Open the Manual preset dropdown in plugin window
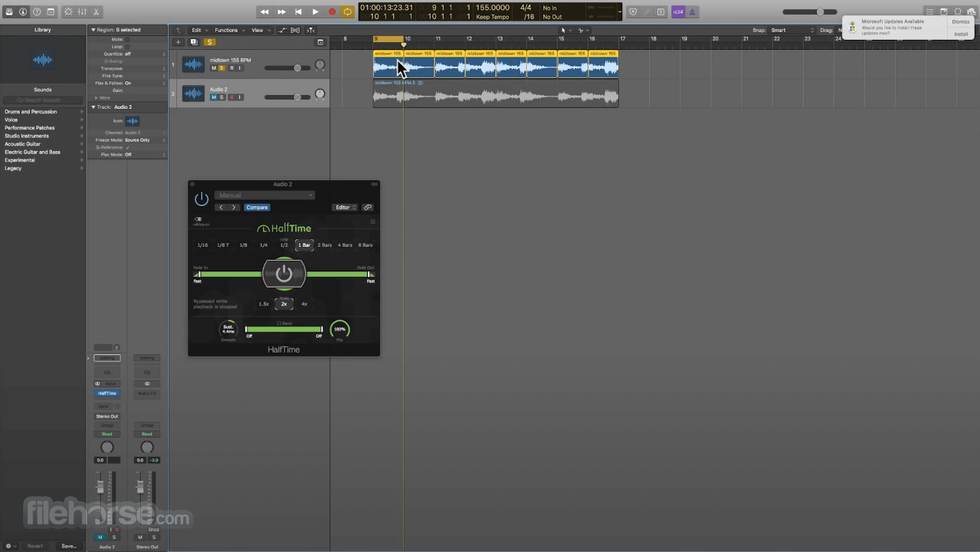The width and height of the screenshot is (980, 552). [264, 195]
